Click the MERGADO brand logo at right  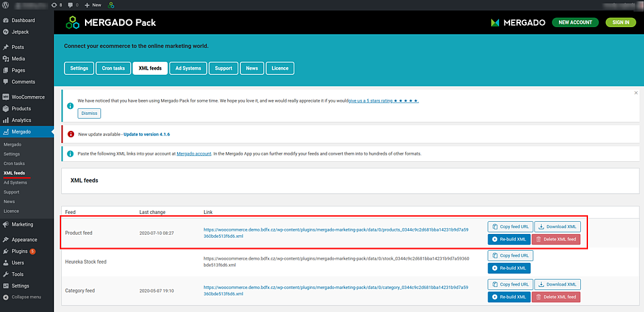pos(518,23)
